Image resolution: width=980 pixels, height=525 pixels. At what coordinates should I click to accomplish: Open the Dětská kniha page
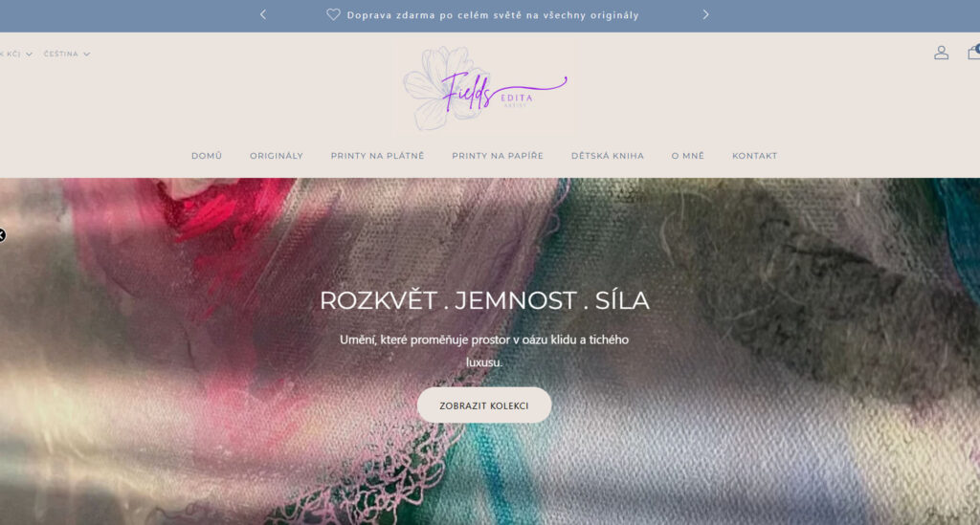608,156
